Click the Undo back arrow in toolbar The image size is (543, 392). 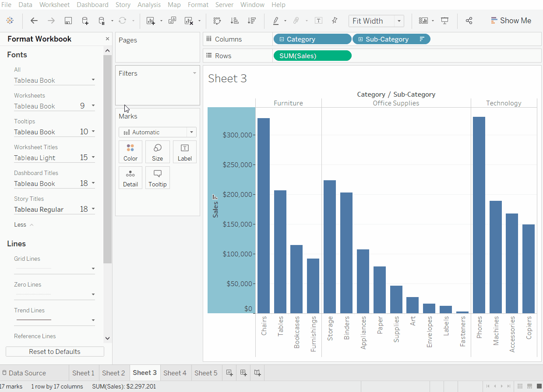point(34,21)
